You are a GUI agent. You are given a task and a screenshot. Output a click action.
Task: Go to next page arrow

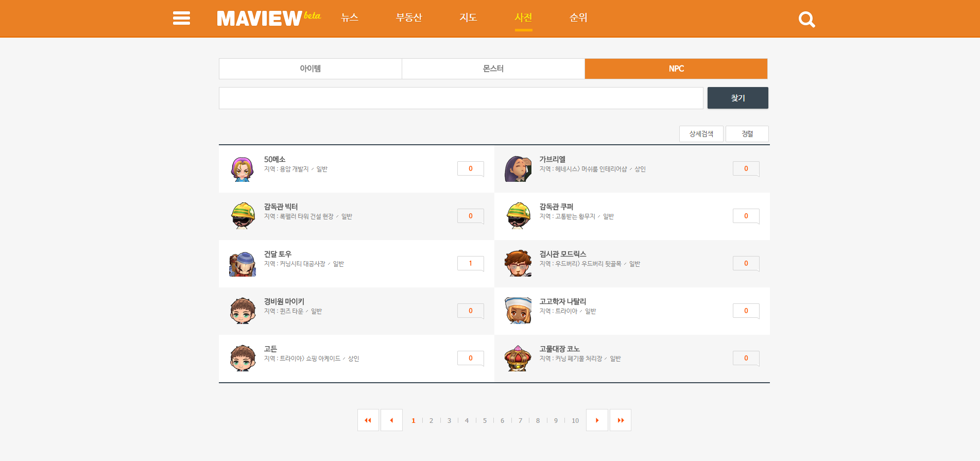point(597,420)
